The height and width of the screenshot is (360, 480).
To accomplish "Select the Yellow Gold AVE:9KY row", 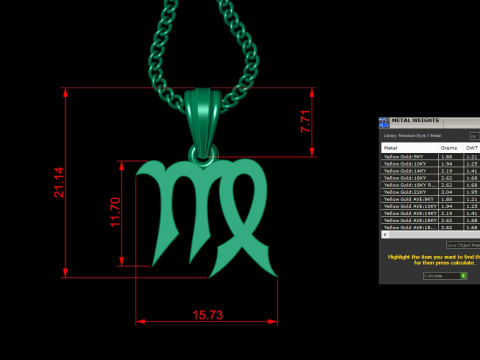I will point(431,199).
